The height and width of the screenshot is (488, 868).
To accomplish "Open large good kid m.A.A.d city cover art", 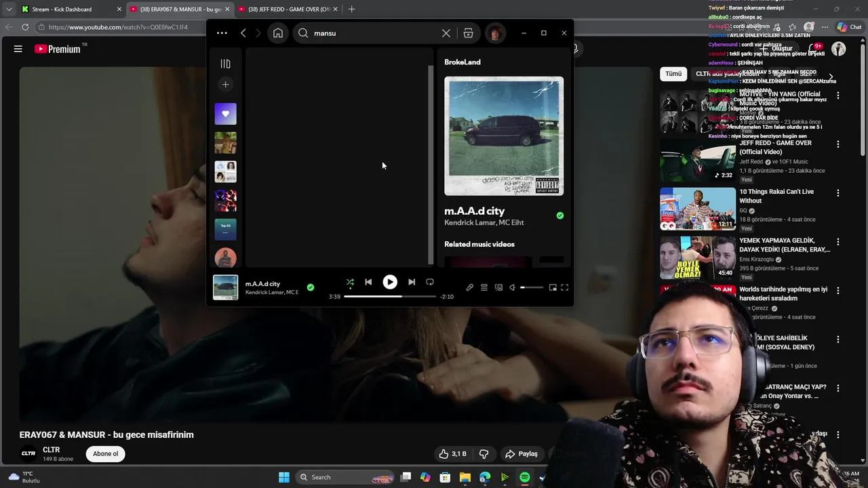I will pos(504,136).
